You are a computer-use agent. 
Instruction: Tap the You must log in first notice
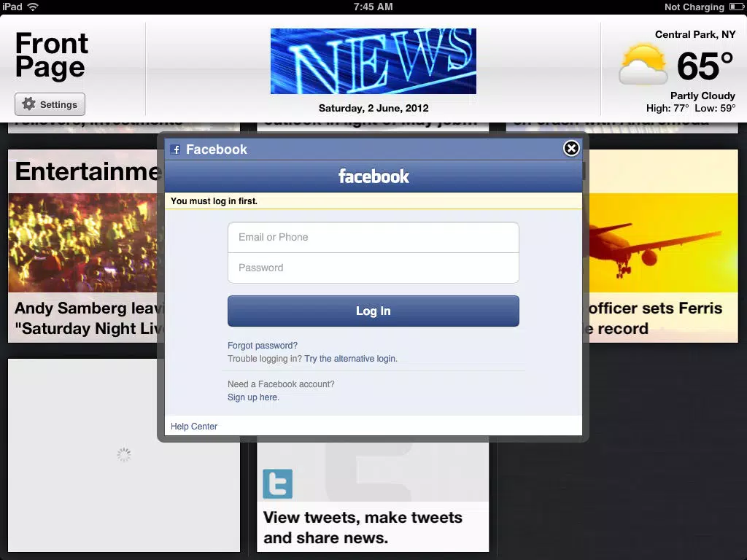click(x=214, y=201)
